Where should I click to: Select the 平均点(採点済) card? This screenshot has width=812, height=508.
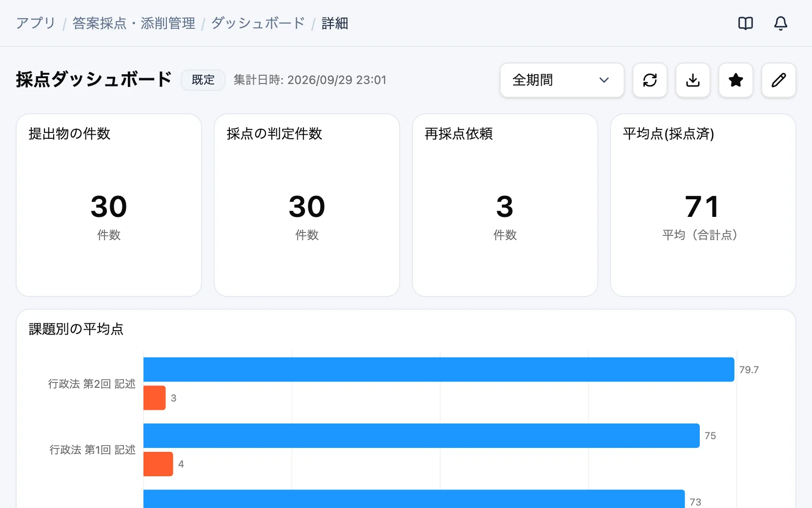coord(703,205)
